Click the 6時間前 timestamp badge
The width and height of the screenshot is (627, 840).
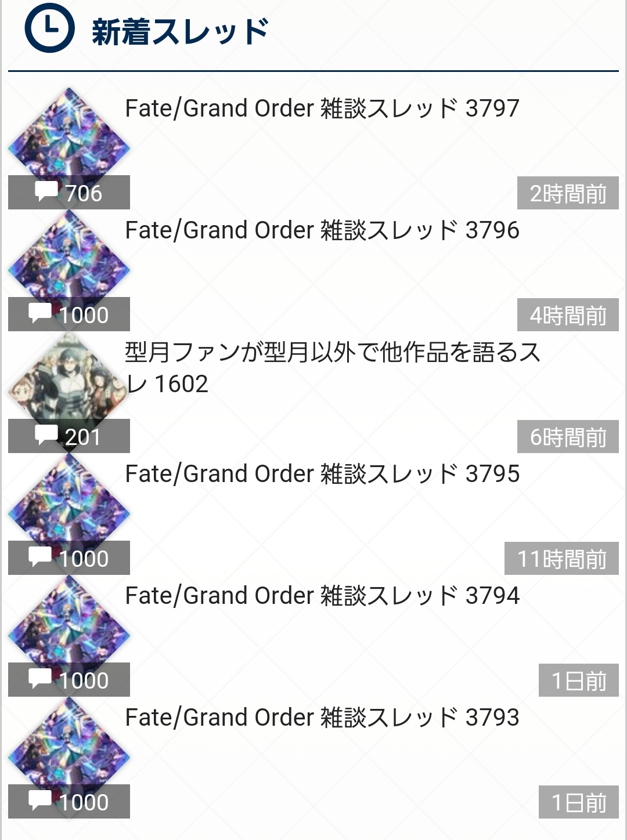(568, 437)
